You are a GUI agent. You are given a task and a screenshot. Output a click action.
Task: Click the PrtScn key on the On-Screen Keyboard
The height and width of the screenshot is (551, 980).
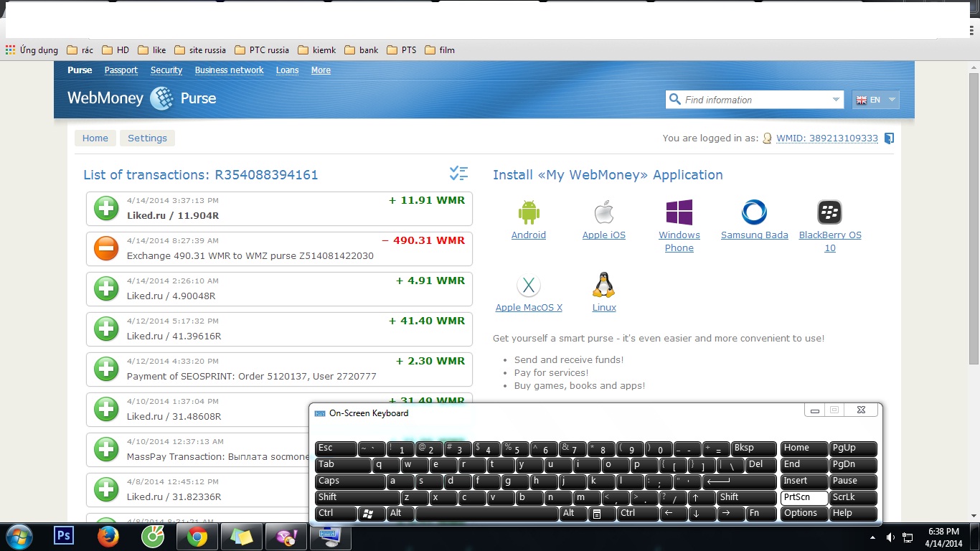(804, 498)
